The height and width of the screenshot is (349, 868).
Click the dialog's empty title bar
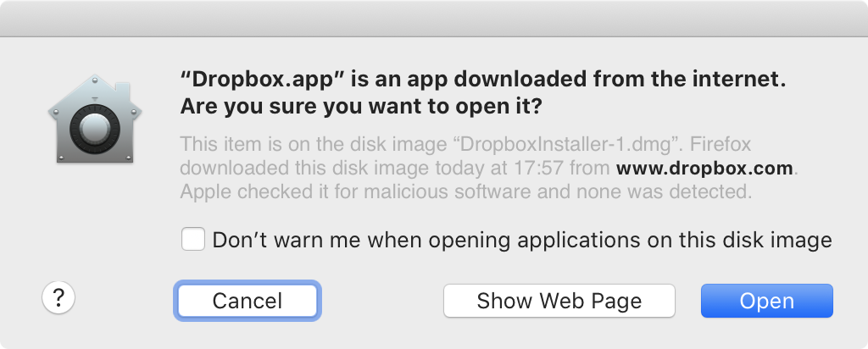pos(434,18)
